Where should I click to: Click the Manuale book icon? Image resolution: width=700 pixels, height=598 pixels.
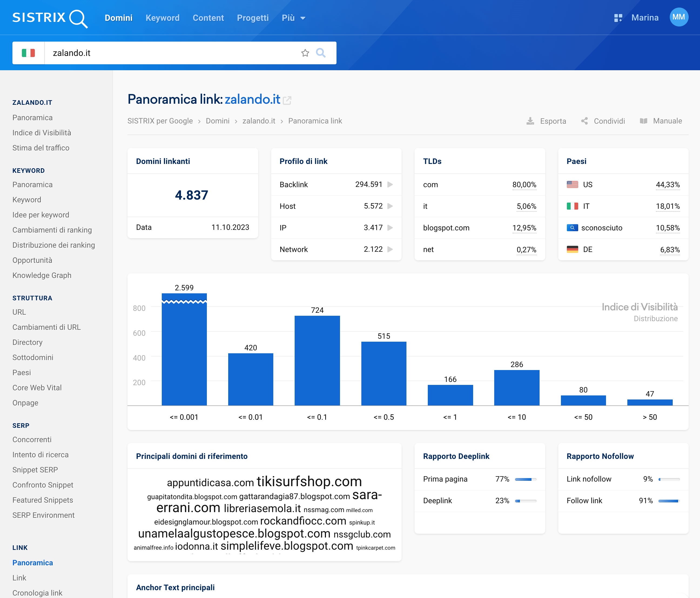644,121
